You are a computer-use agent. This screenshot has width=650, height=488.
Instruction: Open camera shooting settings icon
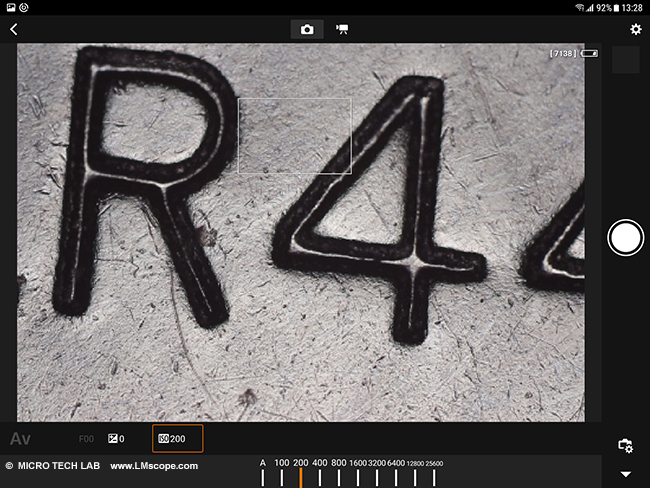(626, 446)
